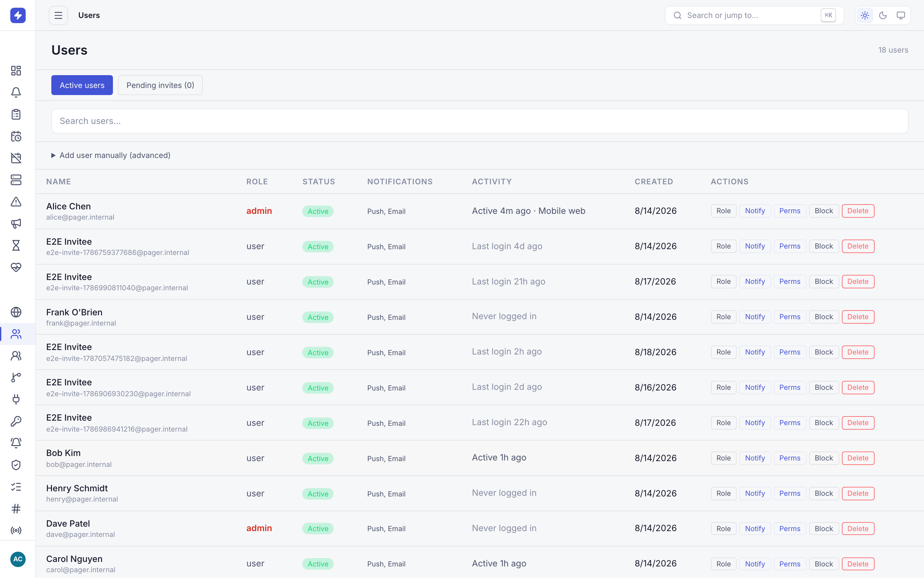Switch to dark theme moon icon
This screenshot has width=924, height=578.
coord(883,15)
